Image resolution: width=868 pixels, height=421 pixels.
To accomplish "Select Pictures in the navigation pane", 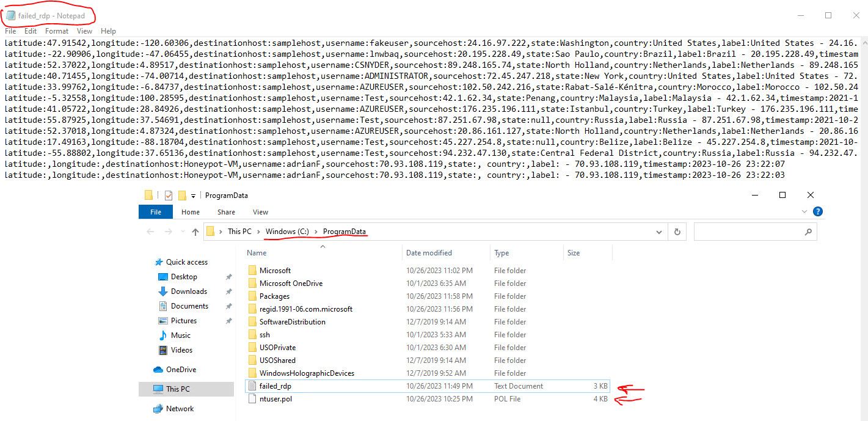I will [x=184, y=321].
